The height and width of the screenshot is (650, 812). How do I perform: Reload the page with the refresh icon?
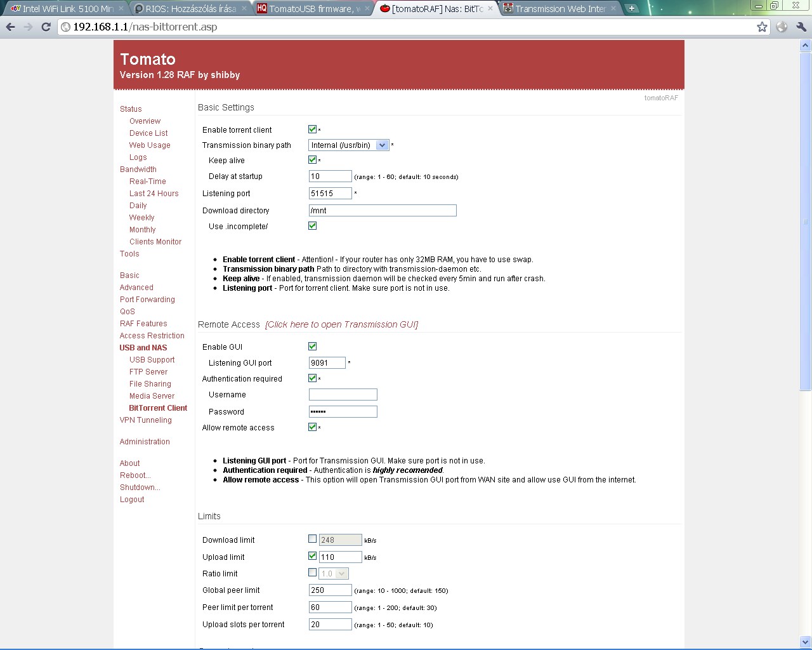click(46, 27)
